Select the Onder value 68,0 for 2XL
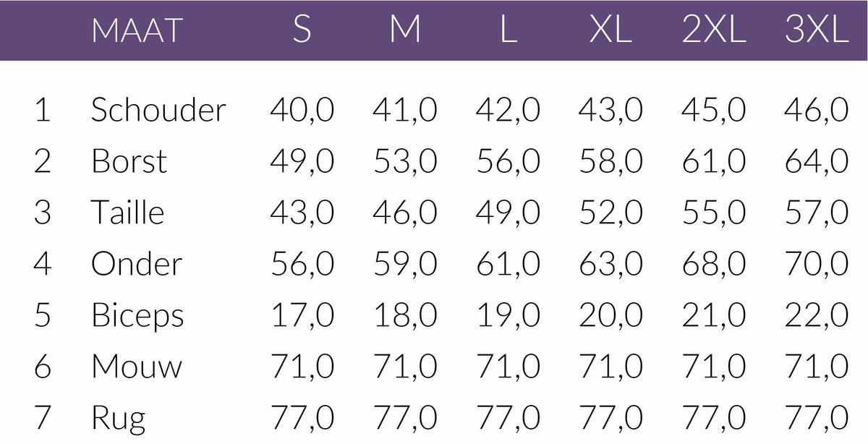Screen dimensions: 868x444 713,264
